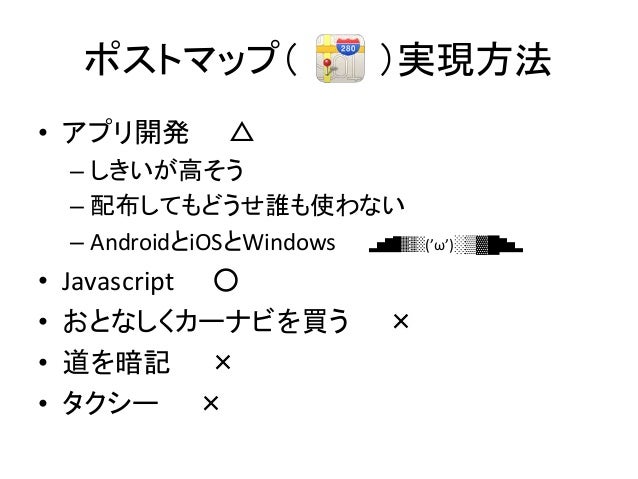
Task: Click the bullet dot before Javascript
Action: (43, 281)
